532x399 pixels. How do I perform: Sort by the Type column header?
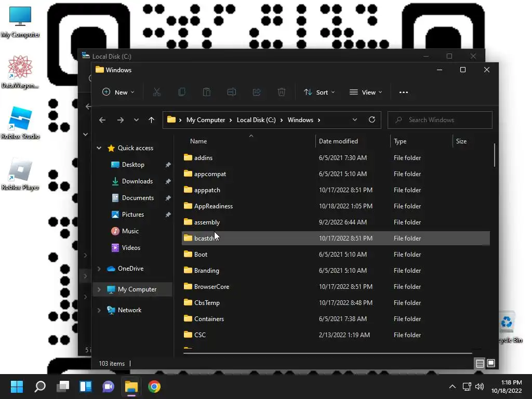[400, 141]
